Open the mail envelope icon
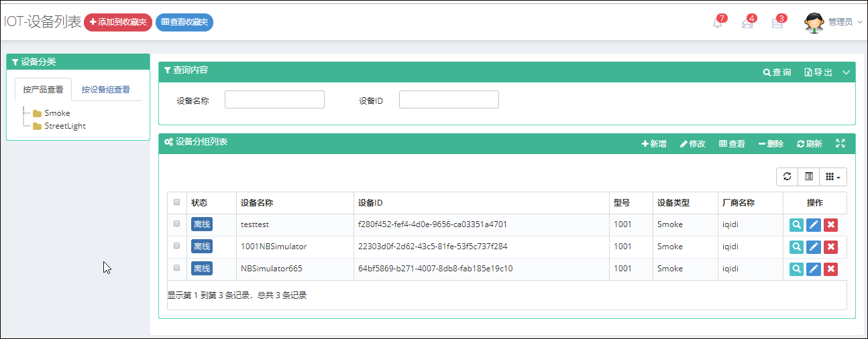 (x=747, y=23)
